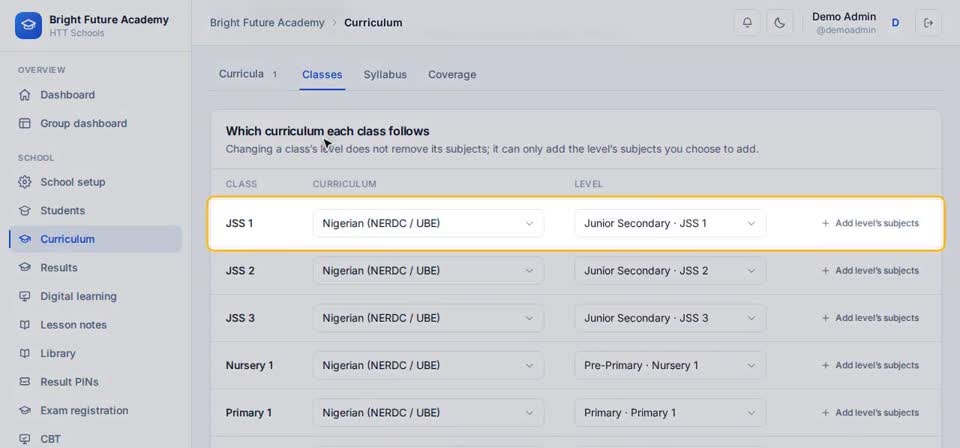Open curriculum dropdown for Primary 1
This screenshot has width=960, height=448.
(x=428, y=413)
